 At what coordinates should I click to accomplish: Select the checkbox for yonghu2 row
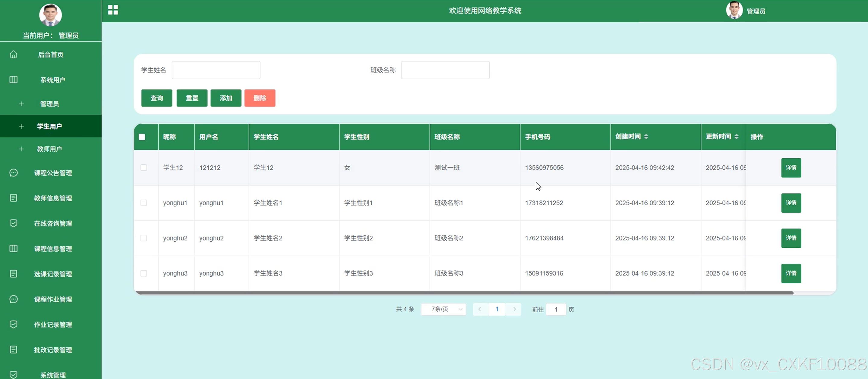click(x=144, y=238)
